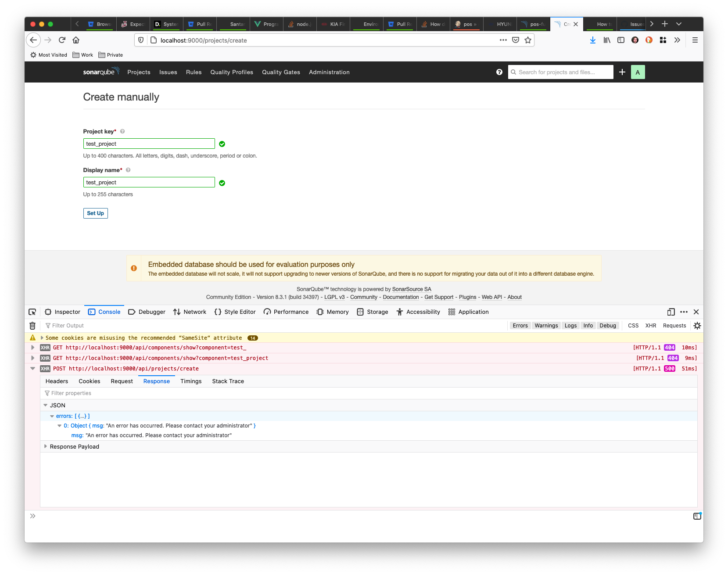This screenshot has width=728, height=575.
Task: Open the Web API footer link
Action: pyautogui.click(x=491, y=297)
